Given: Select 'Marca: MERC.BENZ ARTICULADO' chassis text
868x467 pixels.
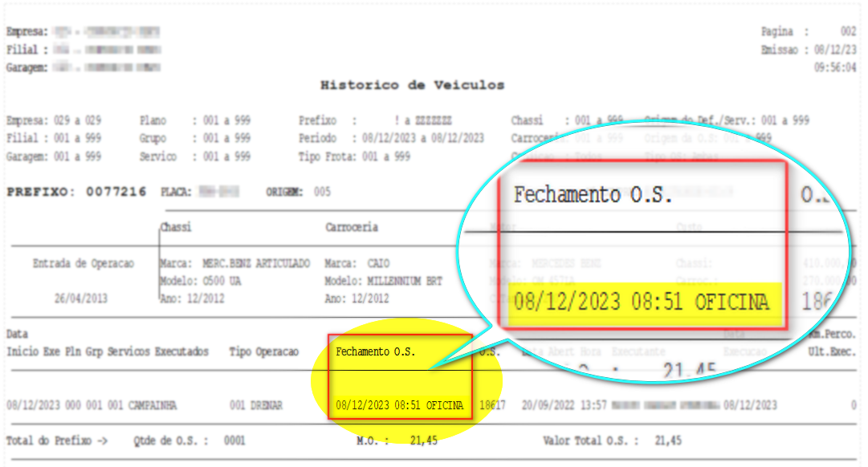Looking at the screenshot, I should [x=234, y=263].
